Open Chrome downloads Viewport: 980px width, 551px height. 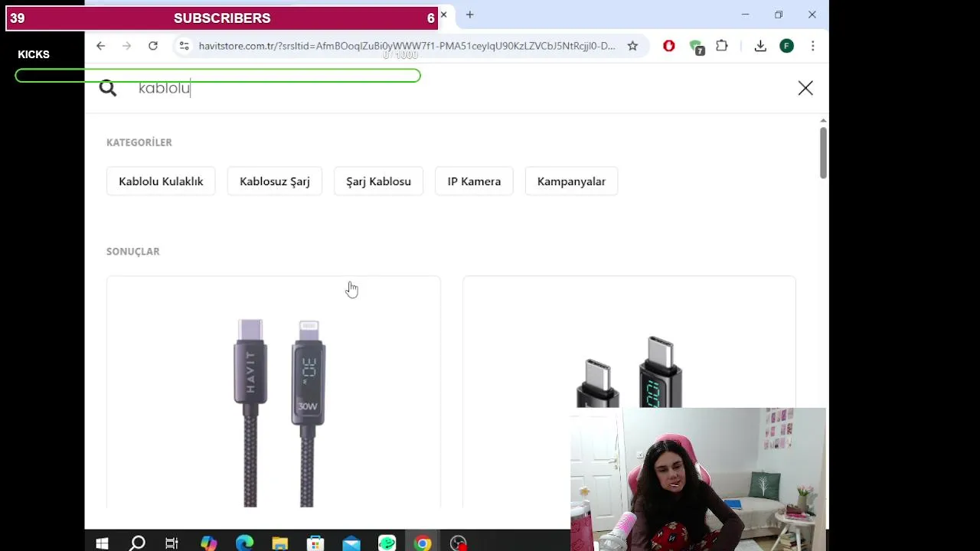760,46
